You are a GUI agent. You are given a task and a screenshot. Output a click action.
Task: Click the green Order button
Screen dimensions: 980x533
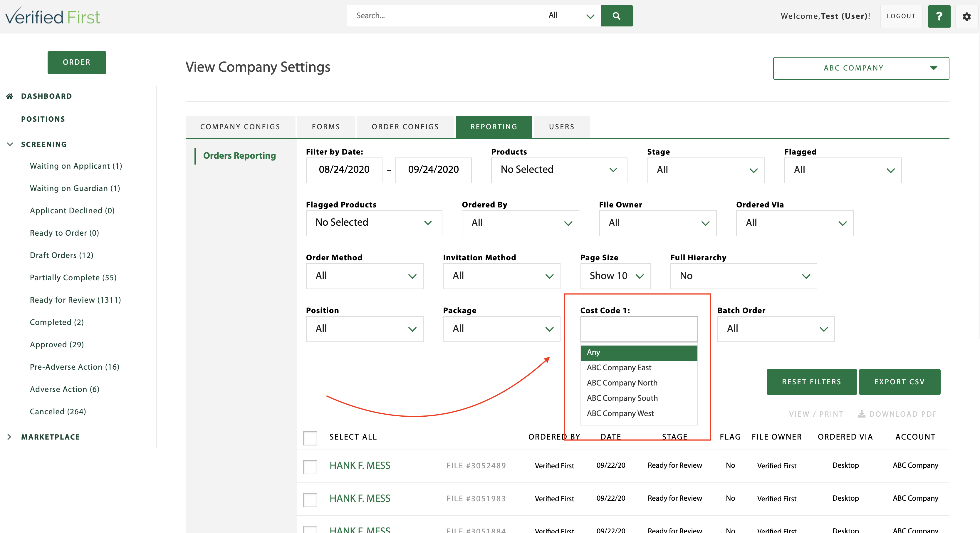tap(77, 62)
